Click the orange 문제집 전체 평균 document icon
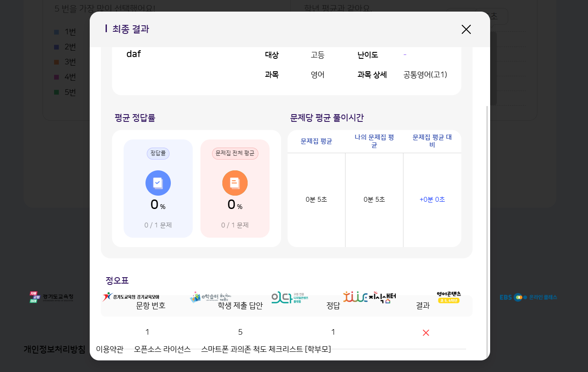This screenshot has height=372, width=588. [x=235, y=183]
